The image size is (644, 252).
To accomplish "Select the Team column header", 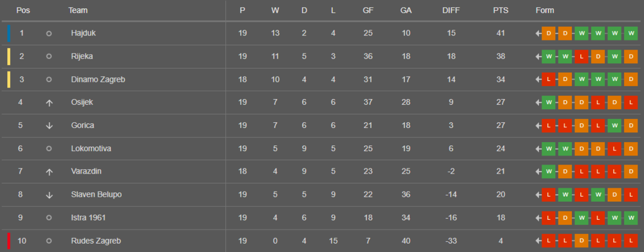I will 78,11.
